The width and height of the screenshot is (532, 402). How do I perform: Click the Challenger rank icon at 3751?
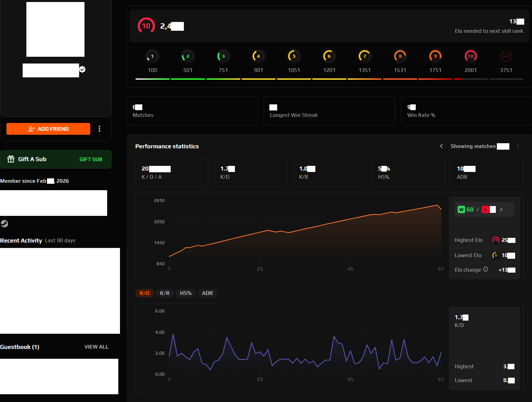click(x=506, y=56)
